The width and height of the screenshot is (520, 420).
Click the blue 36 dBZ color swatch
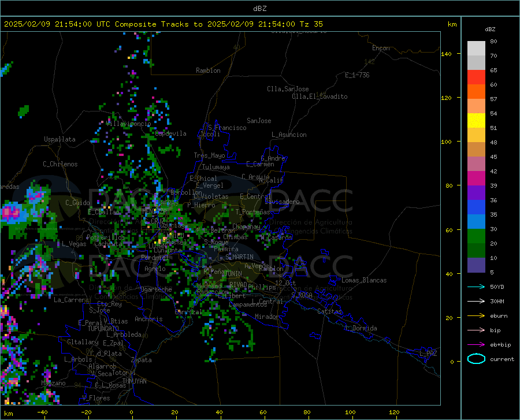476,207
